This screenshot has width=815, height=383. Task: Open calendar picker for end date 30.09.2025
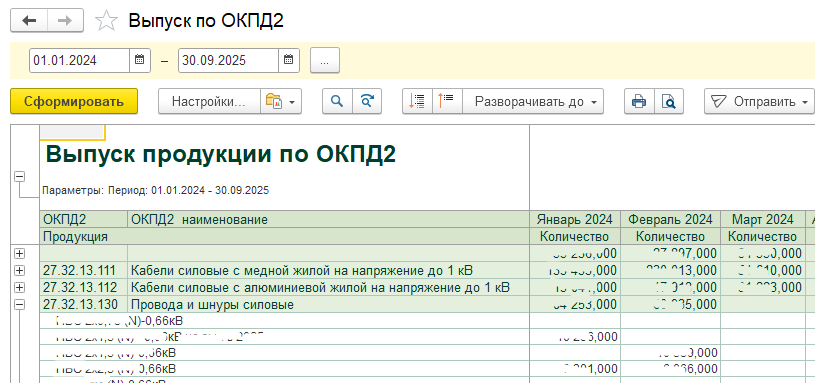(x=288, y=60)
